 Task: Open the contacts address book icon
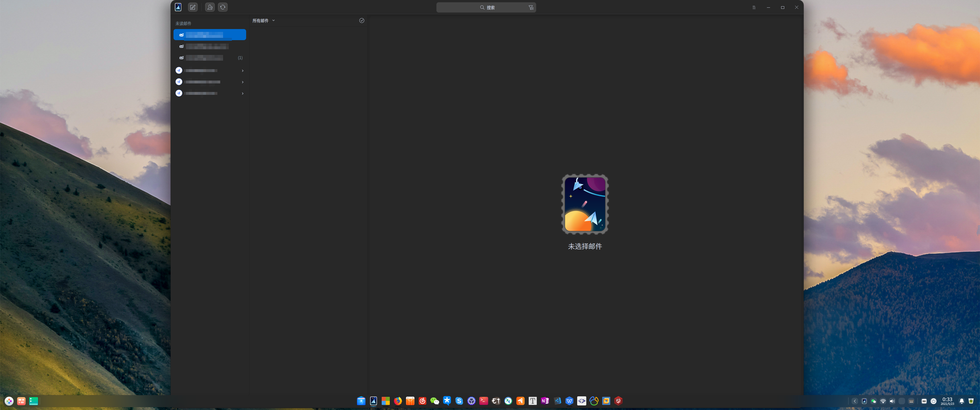pos(210,7)
